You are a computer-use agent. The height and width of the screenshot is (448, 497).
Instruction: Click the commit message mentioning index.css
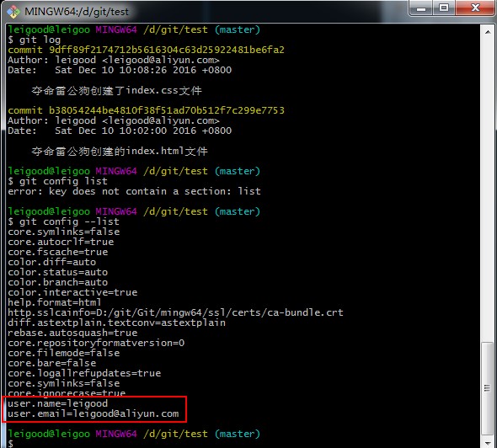116,91
